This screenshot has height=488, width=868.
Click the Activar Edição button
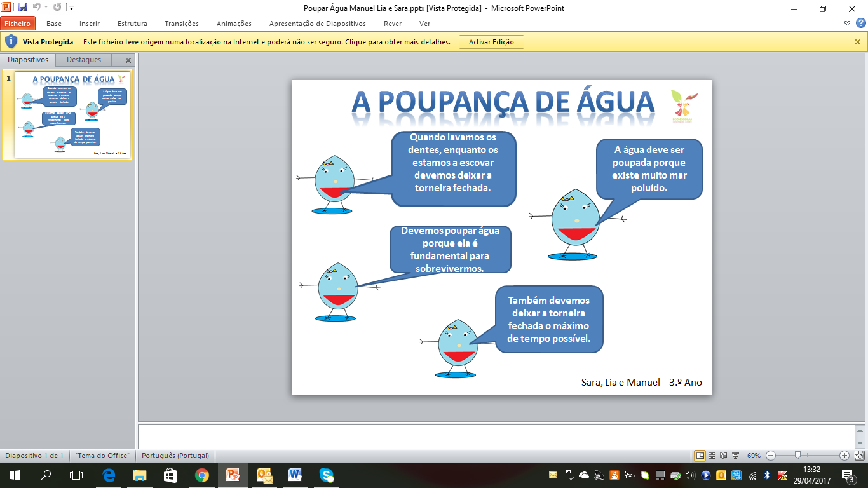pyautogui.click(x=491, y=42)
